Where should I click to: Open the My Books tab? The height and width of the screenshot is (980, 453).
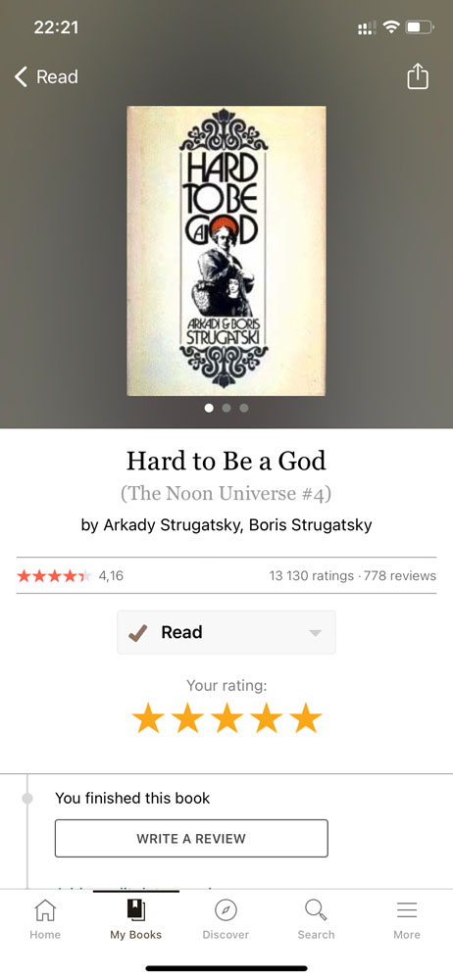[x=135, y=919]
